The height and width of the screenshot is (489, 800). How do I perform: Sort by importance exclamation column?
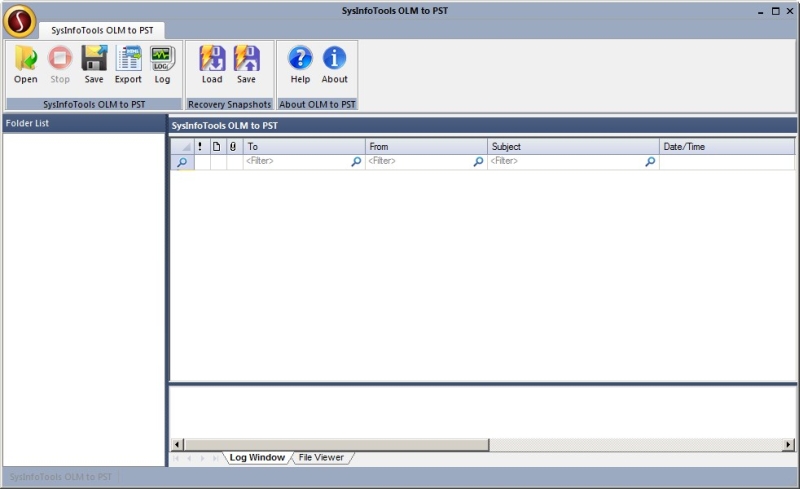(x=201, y=146)
